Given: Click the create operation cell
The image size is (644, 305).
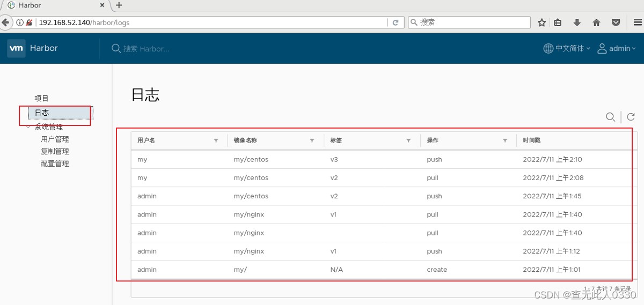Looking at the screenshot, I should (x=437, y=270).
